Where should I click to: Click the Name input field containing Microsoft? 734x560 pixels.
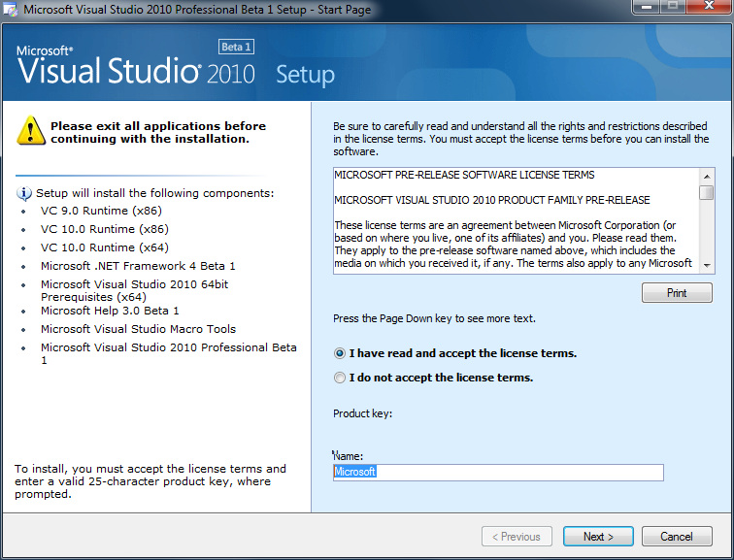[x=498, y=472]
